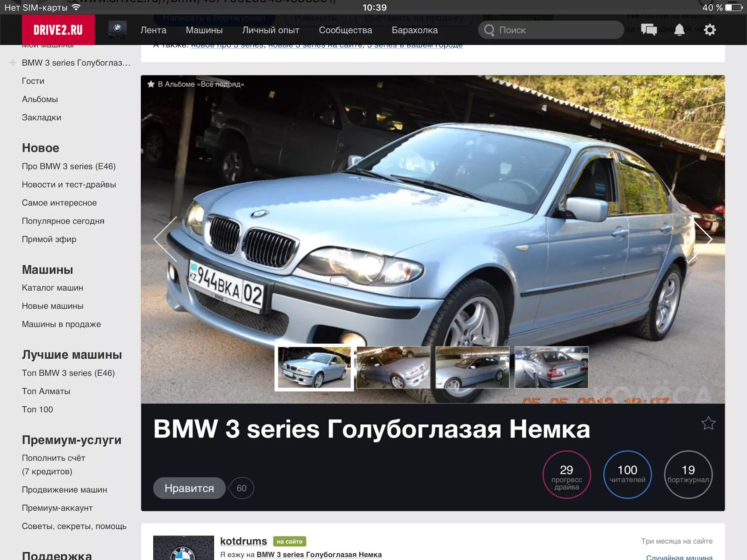Click the notifications bell icon
747x560 pixels.
(679, 30)
